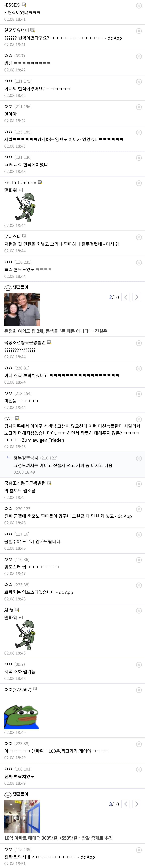Click the gallog icon beside FoxtrotUniform
Image resolution: width=145 pixels, height=868 pixels.
click(x=40, y=182)
